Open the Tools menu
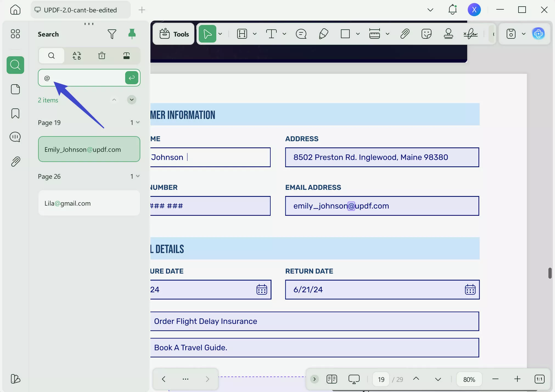This screenshot has height=392, width=555. click(x=173, y=33)
